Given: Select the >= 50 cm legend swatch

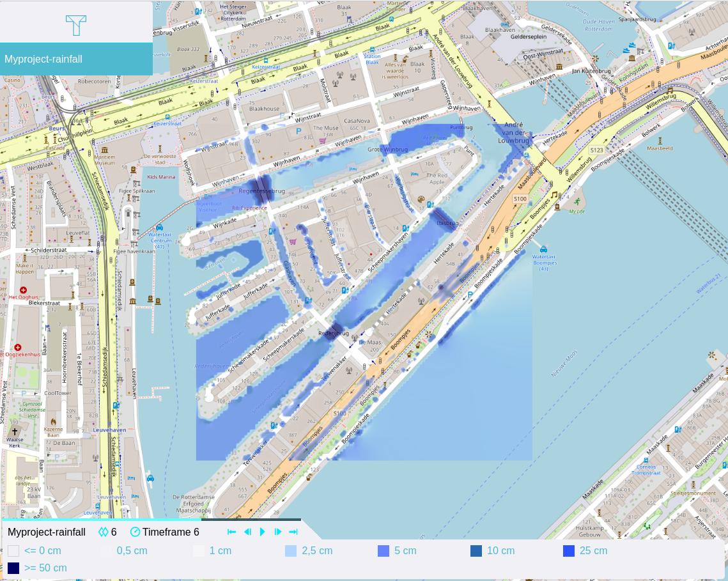Looking at the screenshot, I should [x=13, y=568].
